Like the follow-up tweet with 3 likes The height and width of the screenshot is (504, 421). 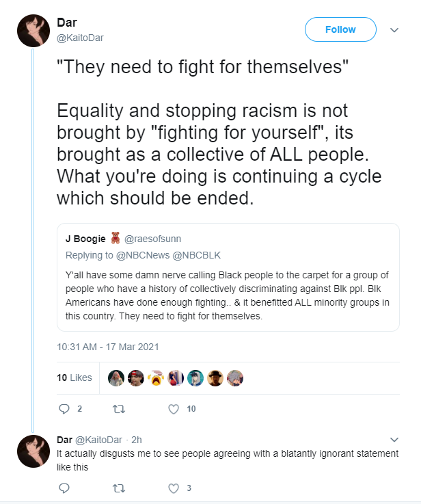pos(174,488)
